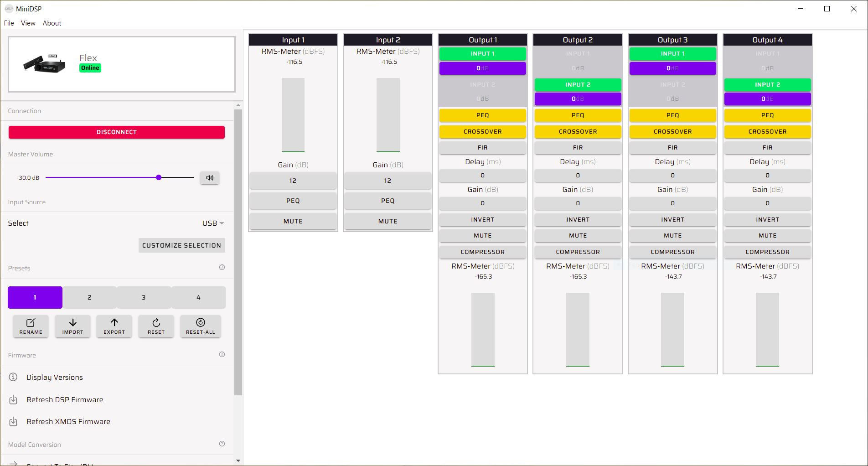This screenshot has height=466, width=868.
Task: Open the Firmware help question icon
Action: 222,355
